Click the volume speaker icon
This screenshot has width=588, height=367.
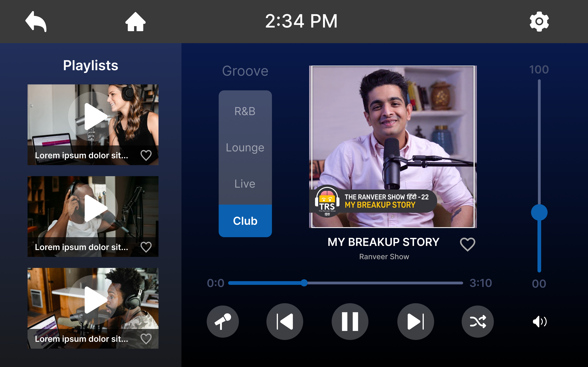[539, 322]
